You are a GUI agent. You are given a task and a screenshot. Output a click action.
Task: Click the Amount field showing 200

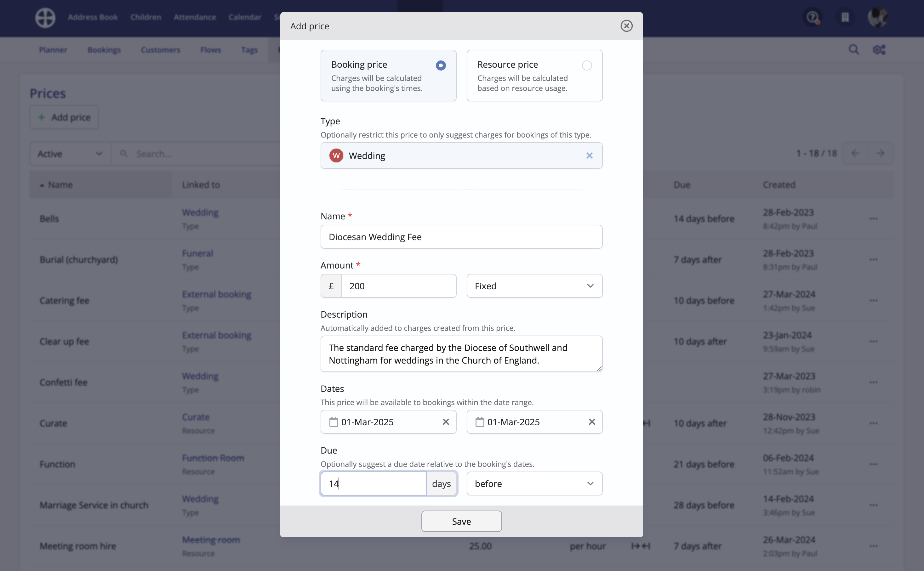coord(399,286)
